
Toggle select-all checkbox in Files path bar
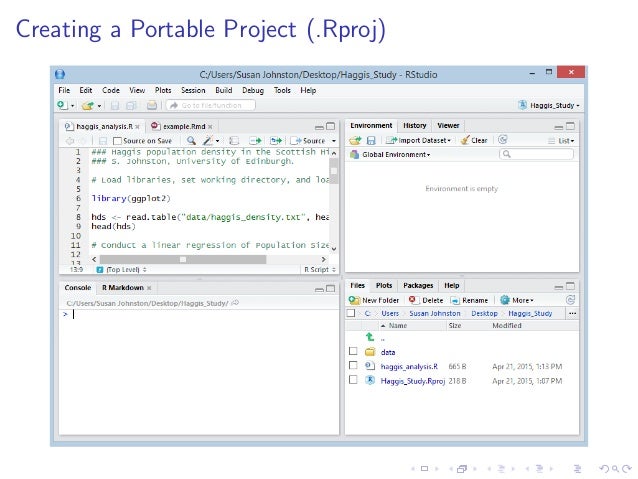351,313
